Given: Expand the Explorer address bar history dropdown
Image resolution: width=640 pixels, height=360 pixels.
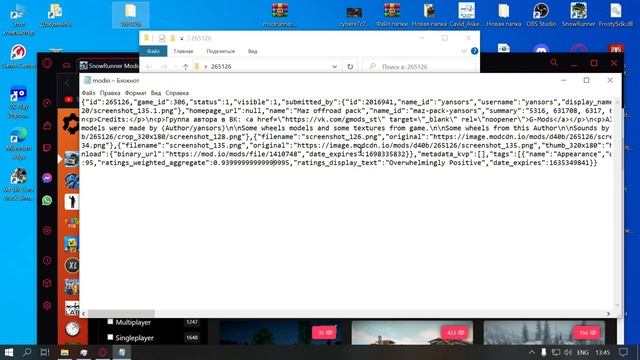Looking at the screenshot, I should point(334,67).
